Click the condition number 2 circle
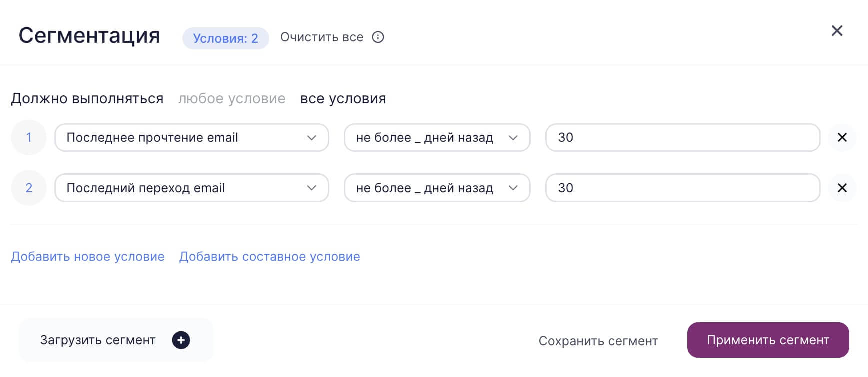Screen dimensions: 868x377 (x=29, y=188)
